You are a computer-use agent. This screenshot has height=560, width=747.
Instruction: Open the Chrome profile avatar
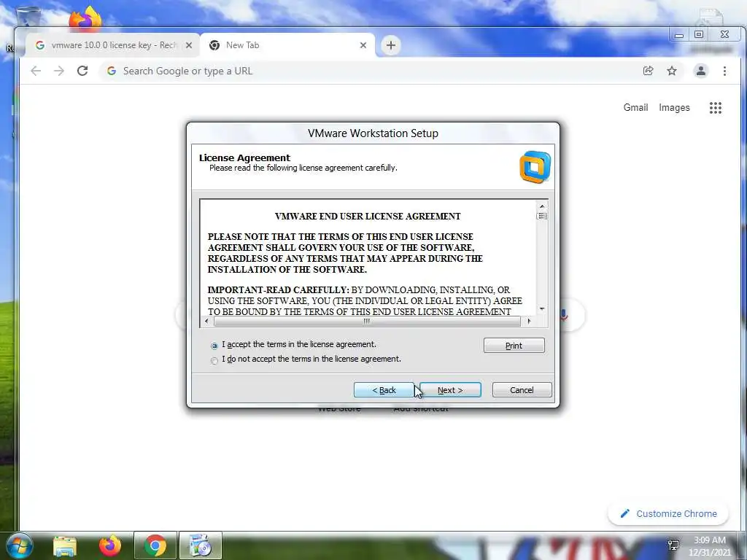click(x=701, y=71)
